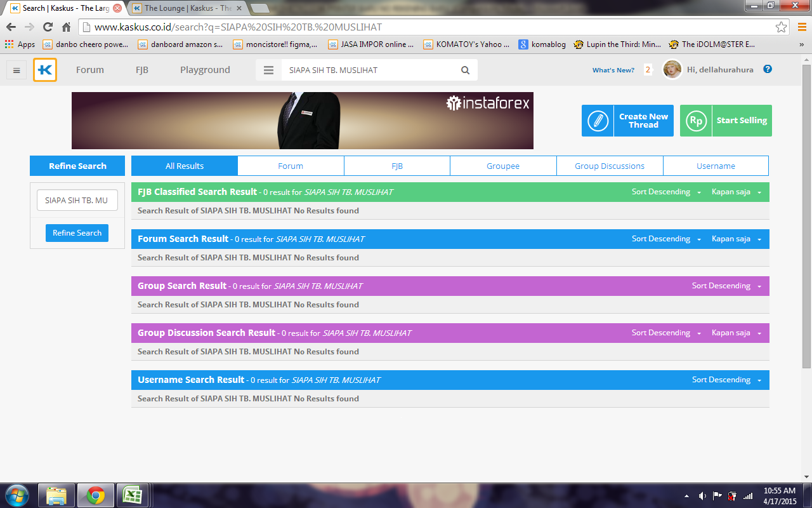Open Forum Search Kapan saja dropdown

(736, 239)
